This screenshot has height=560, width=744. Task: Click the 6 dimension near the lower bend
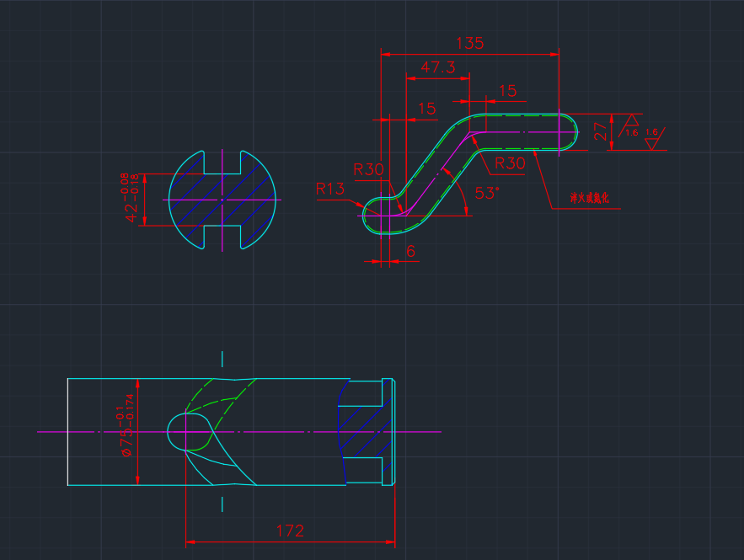[x=409, y=250]
